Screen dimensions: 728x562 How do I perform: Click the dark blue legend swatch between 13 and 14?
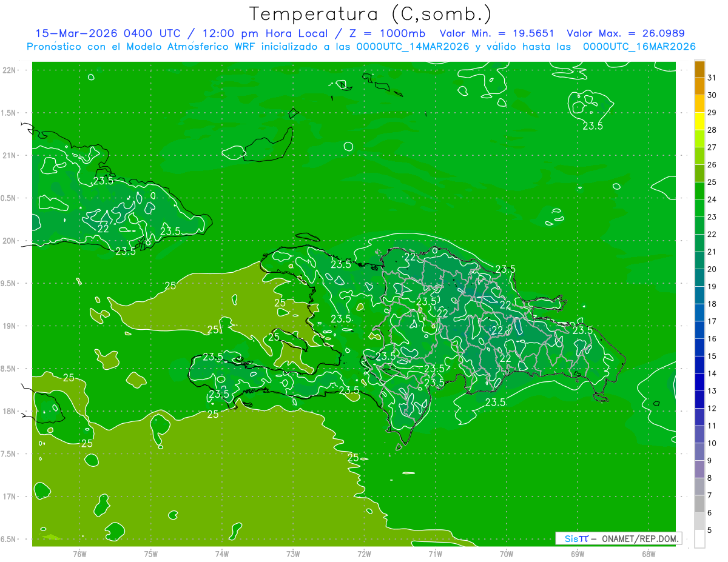click(699, 383)
